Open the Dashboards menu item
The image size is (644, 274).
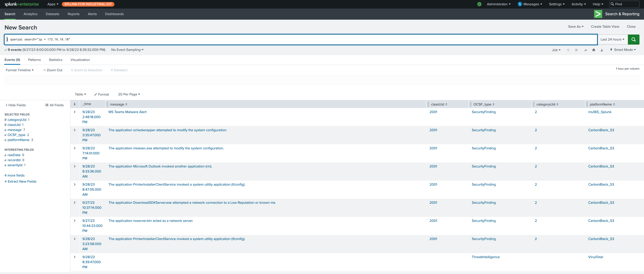pos(114,14)
